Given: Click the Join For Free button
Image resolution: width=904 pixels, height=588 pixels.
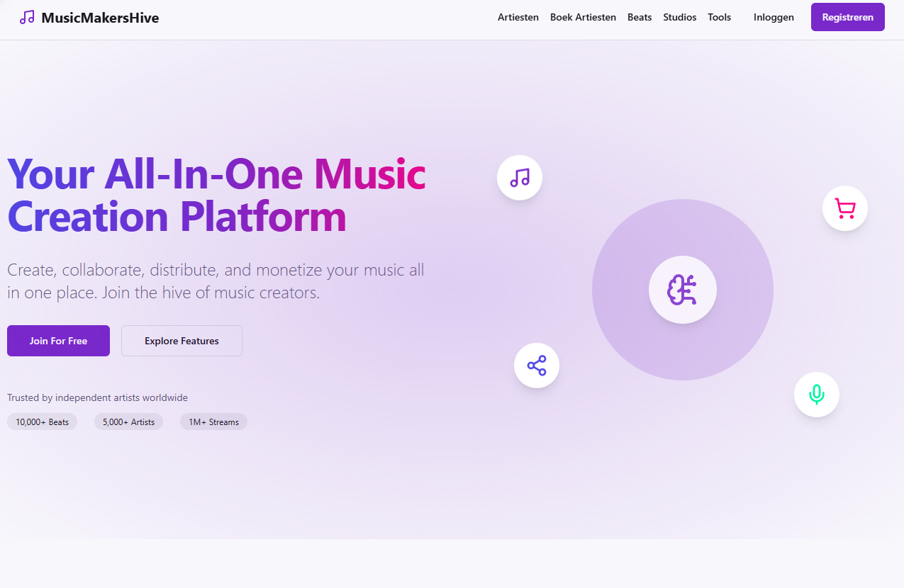Looking at the screenshot, I should 58,341.
